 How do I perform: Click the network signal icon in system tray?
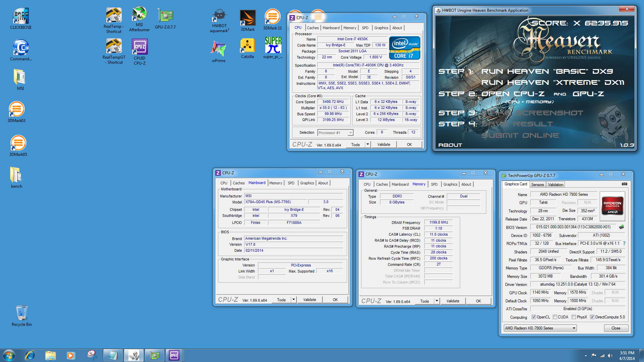[x=602, y=356]
